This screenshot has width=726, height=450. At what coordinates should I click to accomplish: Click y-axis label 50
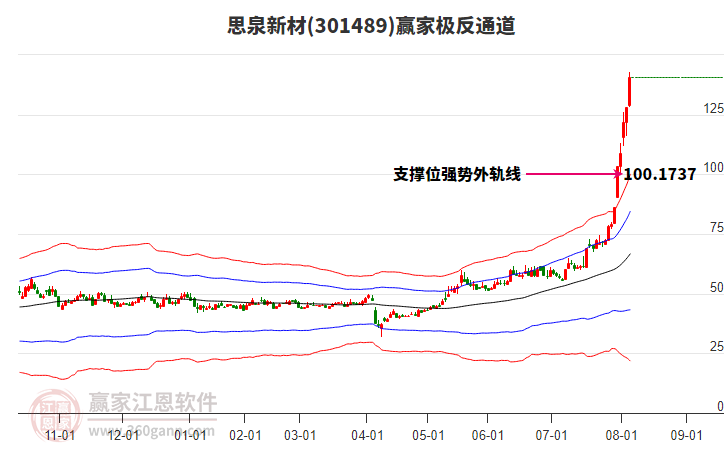716,288
